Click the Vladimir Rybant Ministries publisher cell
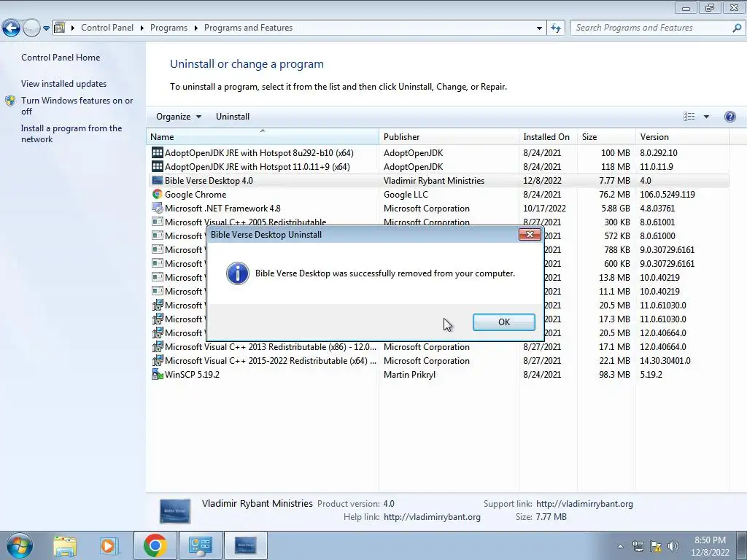This screenshot has width=747, height=560. (433, 181)
